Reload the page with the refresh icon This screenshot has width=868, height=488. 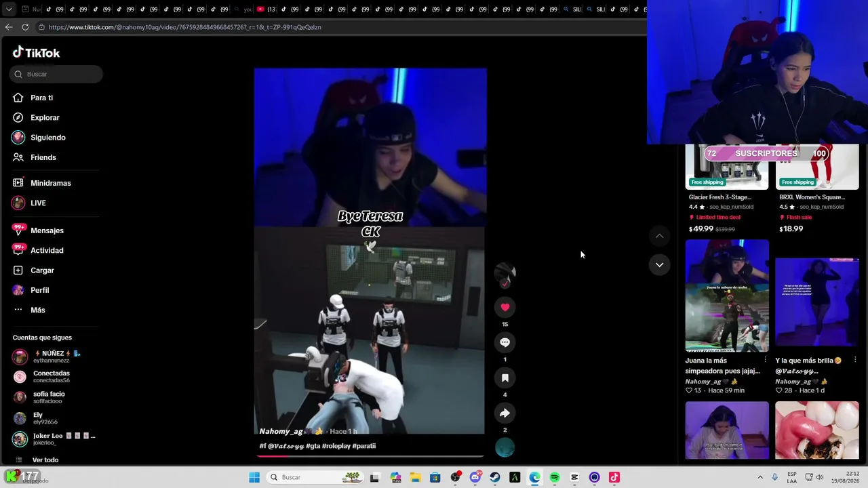pos(25,27)
